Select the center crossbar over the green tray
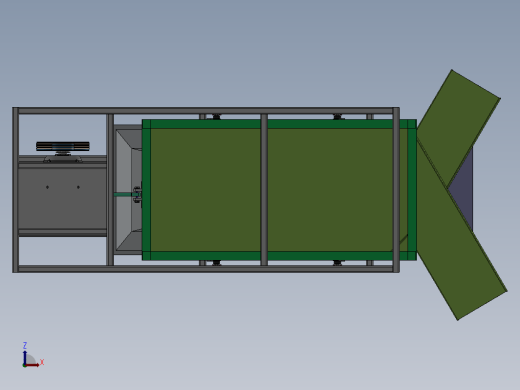 point(264,190)
